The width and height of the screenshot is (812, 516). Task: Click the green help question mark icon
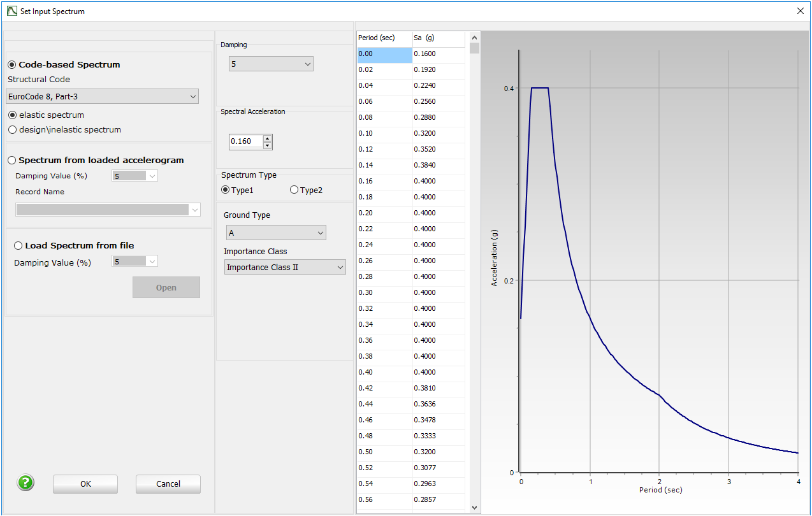point(25,483)
